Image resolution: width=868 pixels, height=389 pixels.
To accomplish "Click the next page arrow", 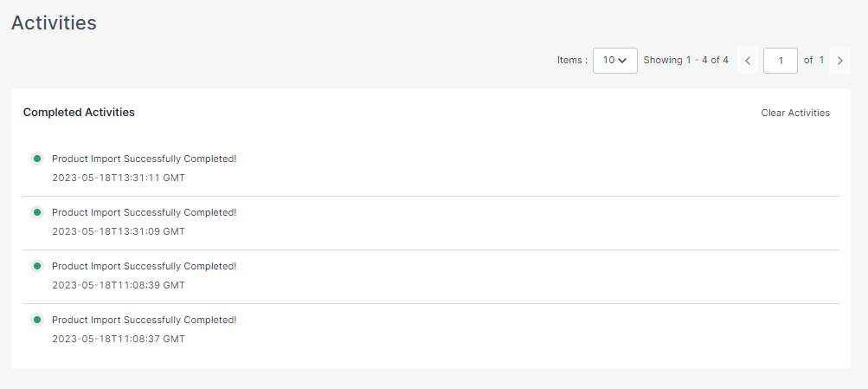I will click(x=839, y=61).
